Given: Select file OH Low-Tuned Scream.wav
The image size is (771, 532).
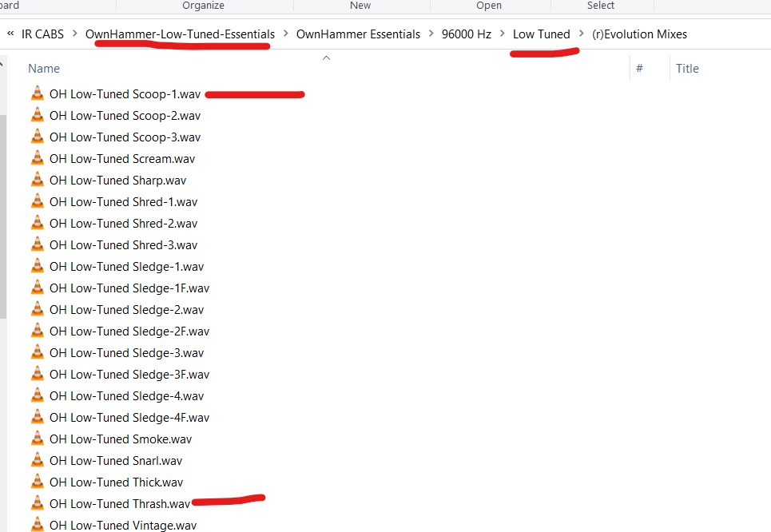Looking at the screenshot, I should coord(122,159).
